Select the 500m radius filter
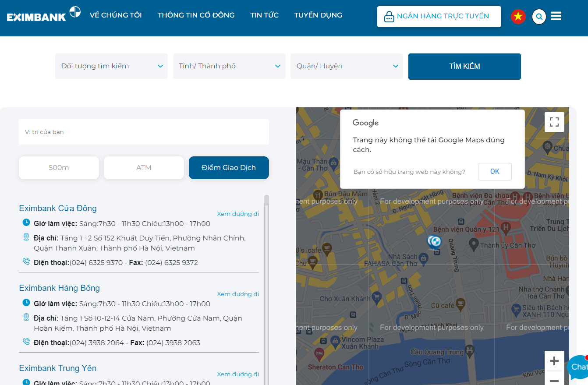Image resolution: width=588 pixels, height=385 pixels. (x=59, y=168)
